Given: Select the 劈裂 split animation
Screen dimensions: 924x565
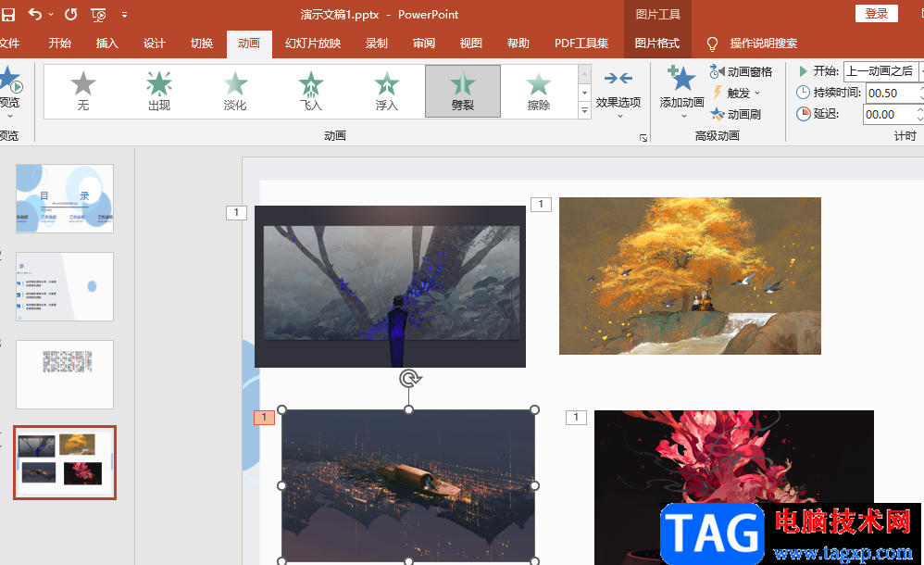Looking at the screenshot, I should pyautogui.click(x=463, y=92).
